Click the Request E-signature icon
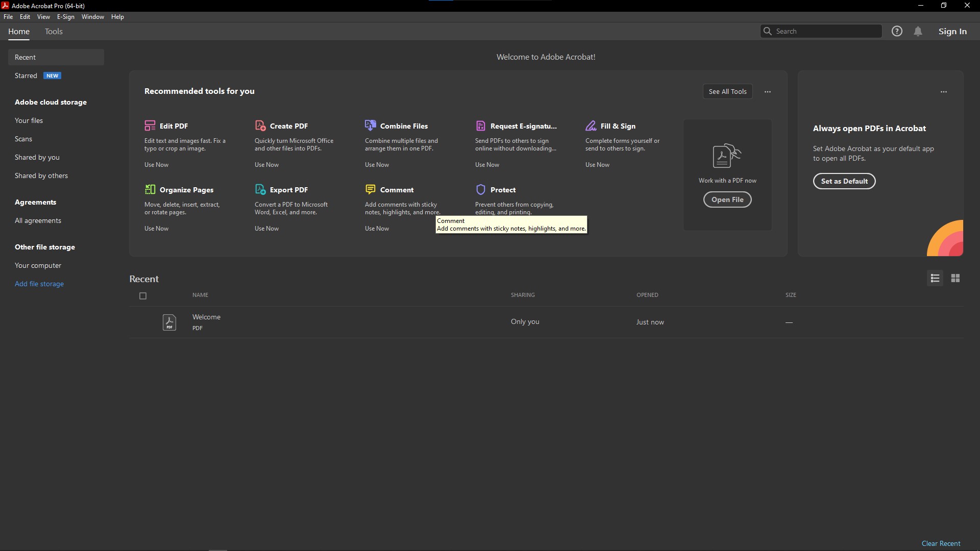980x551 pixels. (x=480, y=126)
